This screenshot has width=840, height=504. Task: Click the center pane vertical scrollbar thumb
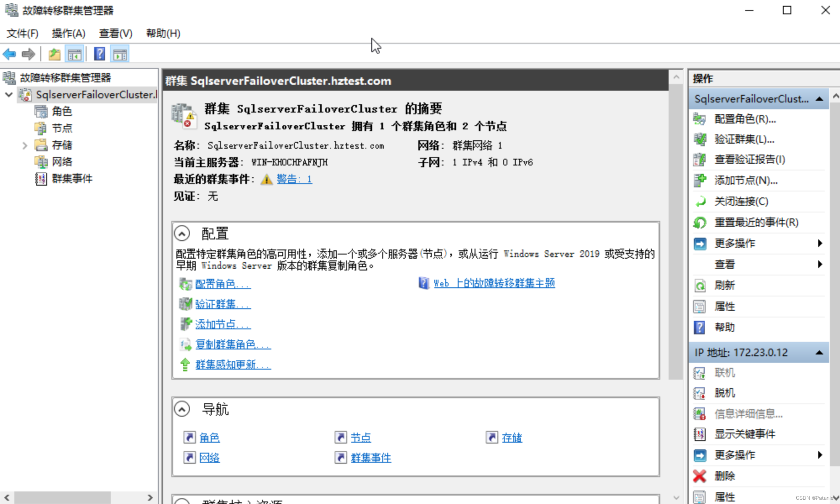[676, 232]
